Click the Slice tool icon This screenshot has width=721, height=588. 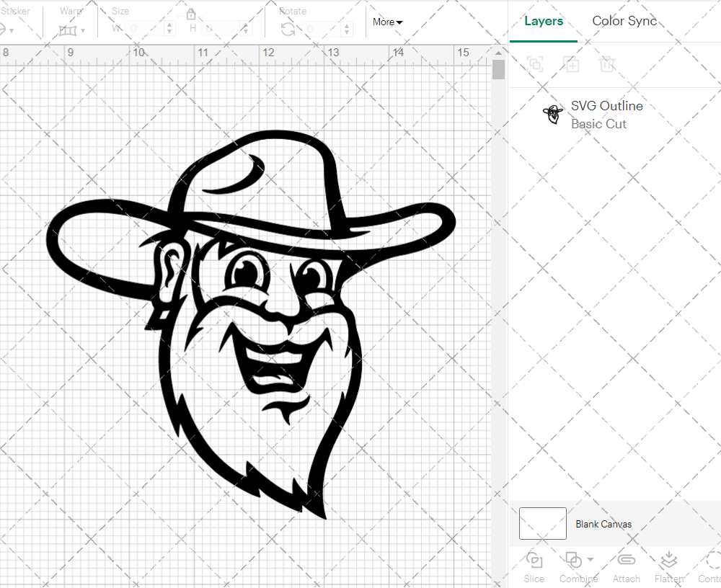tap(534, 561)
